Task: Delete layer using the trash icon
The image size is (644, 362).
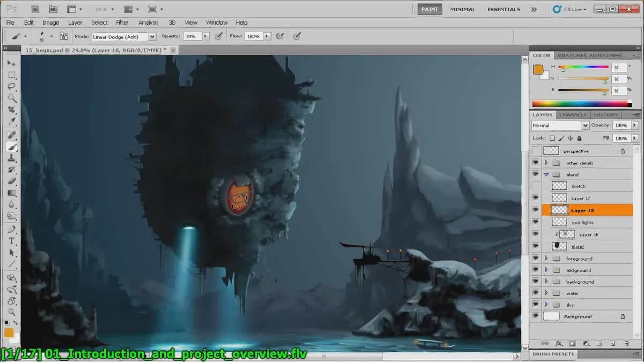Action: pos(626,343)
